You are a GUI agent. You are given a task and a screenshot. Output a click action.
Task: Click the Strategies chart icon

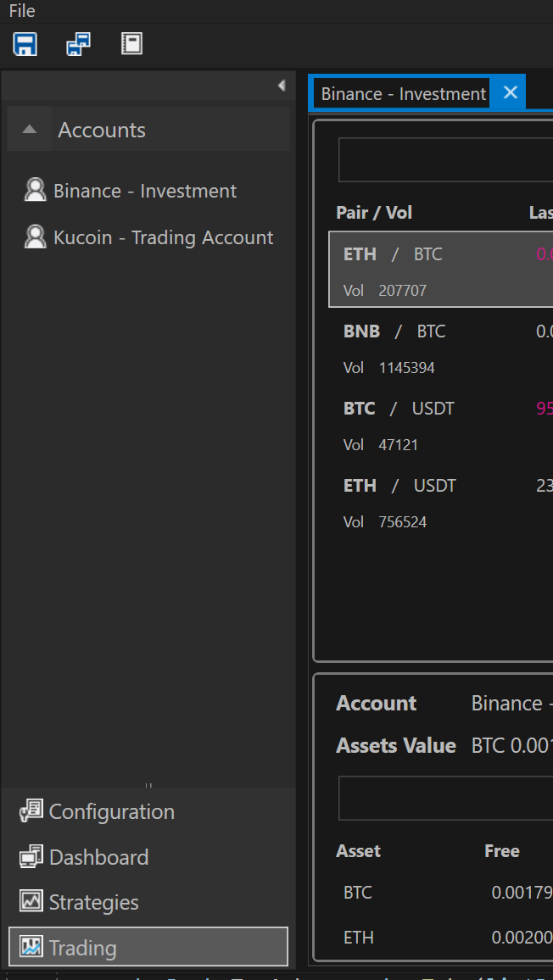31,902
